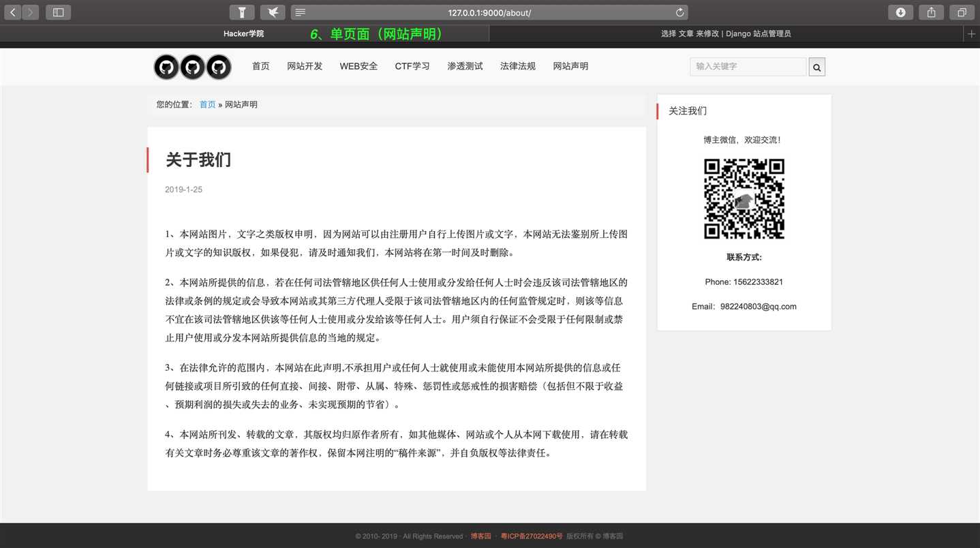This screenshot has height=548, width=980.
Task: Click the paragraph beginning 2、本网站所提供的信息
Action: [x=397, y=310]
